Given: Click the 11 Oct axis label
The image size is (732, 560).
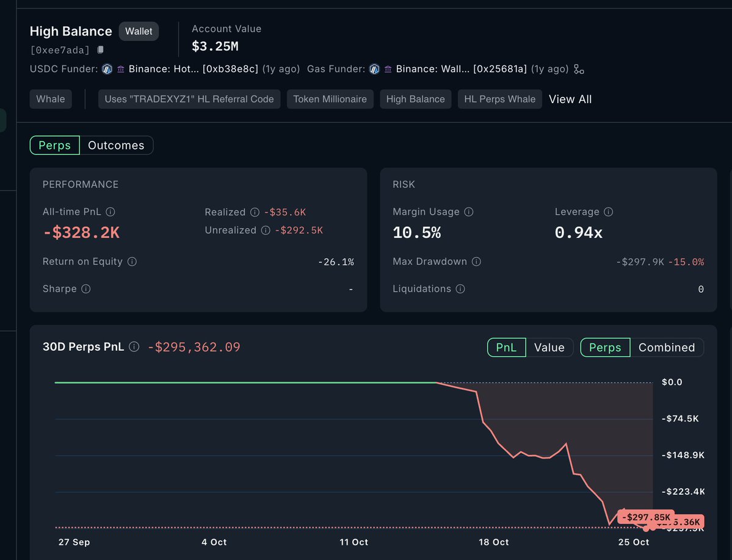Looking at the screenshot, I should coord(354,542).
